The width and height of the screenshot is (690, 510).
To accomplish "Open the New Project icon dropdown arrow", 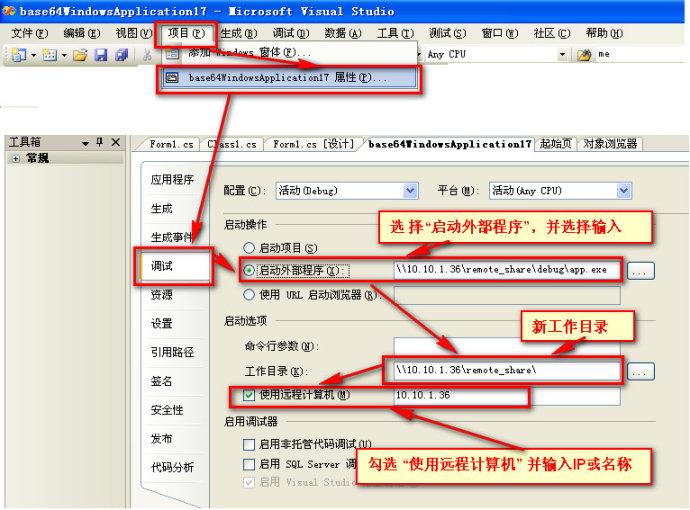I will coord(33,55).
